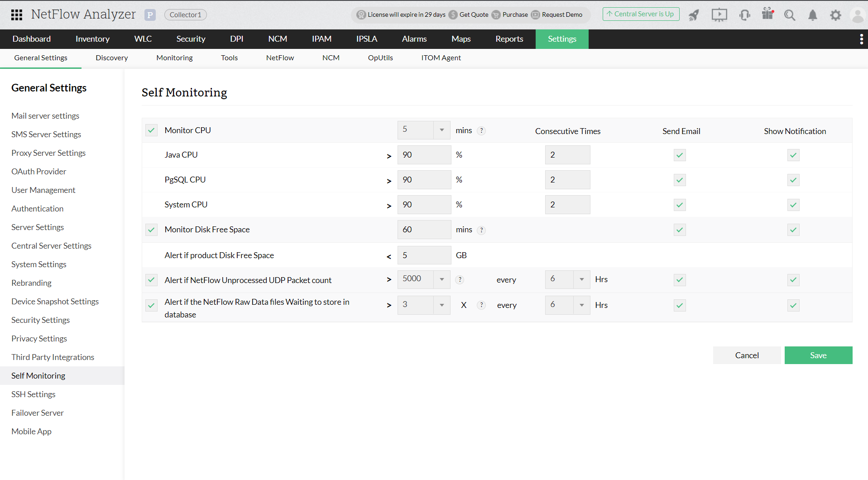Open the Hrs interval dropdown for raw data alert
This screenshot has height=480, width=868.
(x=582, y=305)
